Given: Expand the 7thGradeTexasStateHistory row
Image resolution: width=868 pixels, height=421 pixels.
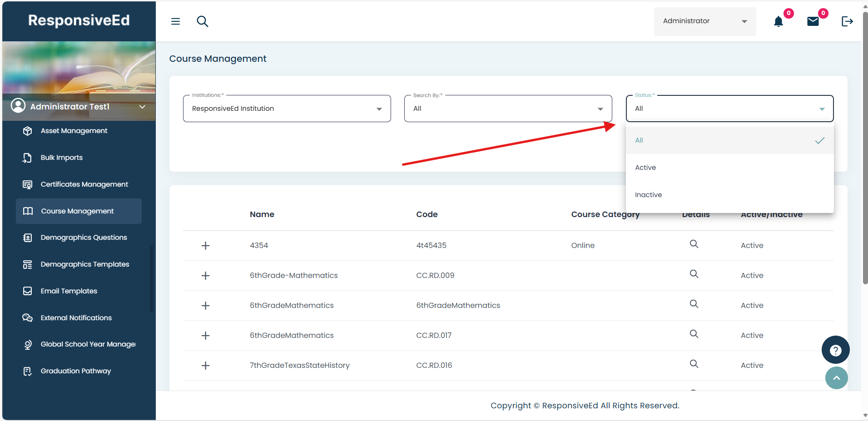Looking at the screenshot, I should coord(205,366).
